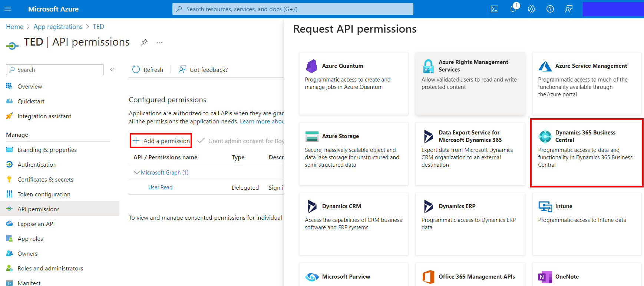The height and width of the screenshot is (286, 644).
Task: Click the OneNote icon
Action: 545,277
